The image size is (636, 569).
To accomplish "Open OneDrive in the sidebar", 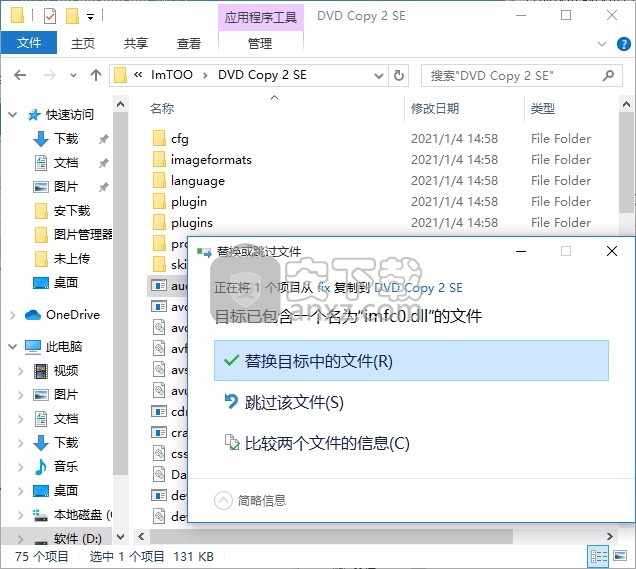I will click(x=73, y=315).
